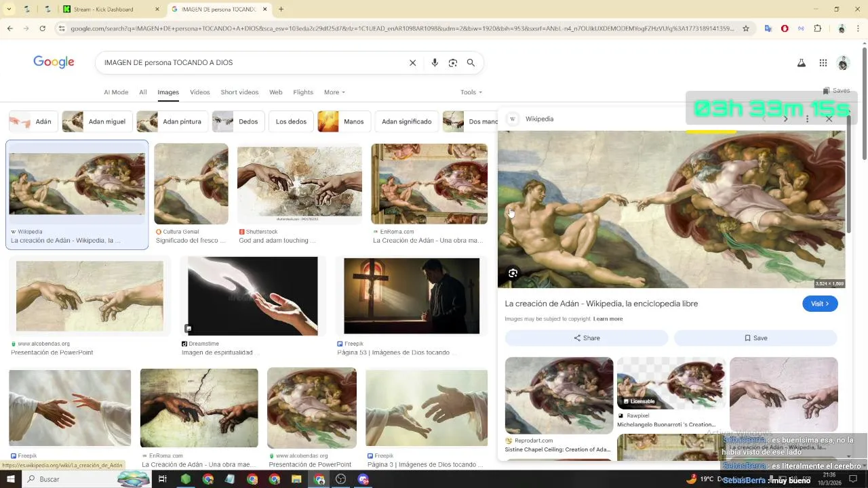Image resolution: width=868 pixels, height=488 pixels.
Task: Switch to the Web tab
Action: (275, 92)
